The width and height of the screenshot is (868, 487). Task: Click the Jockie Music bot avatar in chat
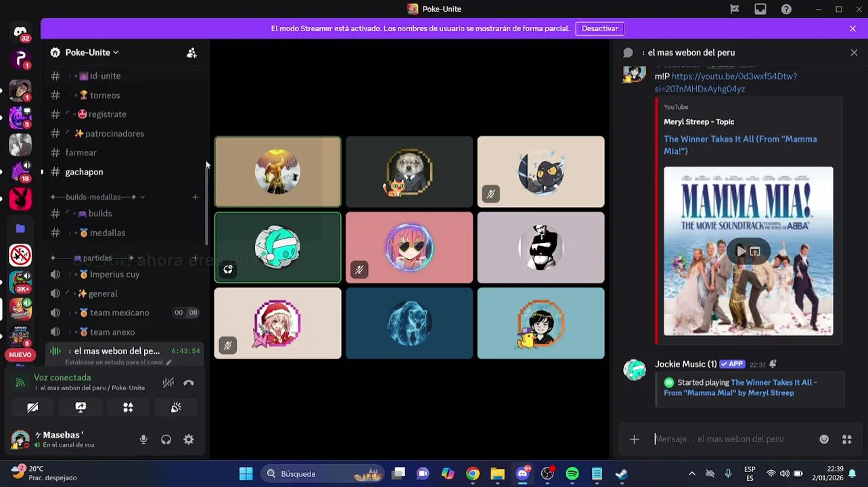[634, 370]
